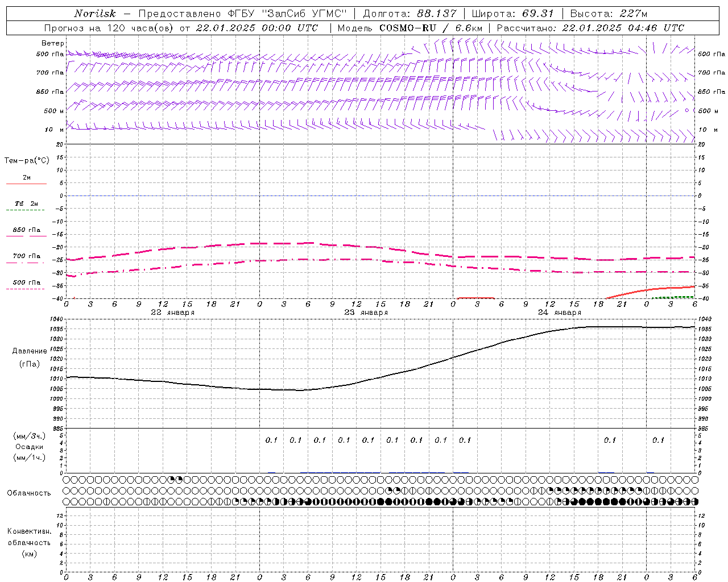This screenshot has height=582, width=728.
Task: Click the left '500 м' wind level label
Action: pos(53,111)
